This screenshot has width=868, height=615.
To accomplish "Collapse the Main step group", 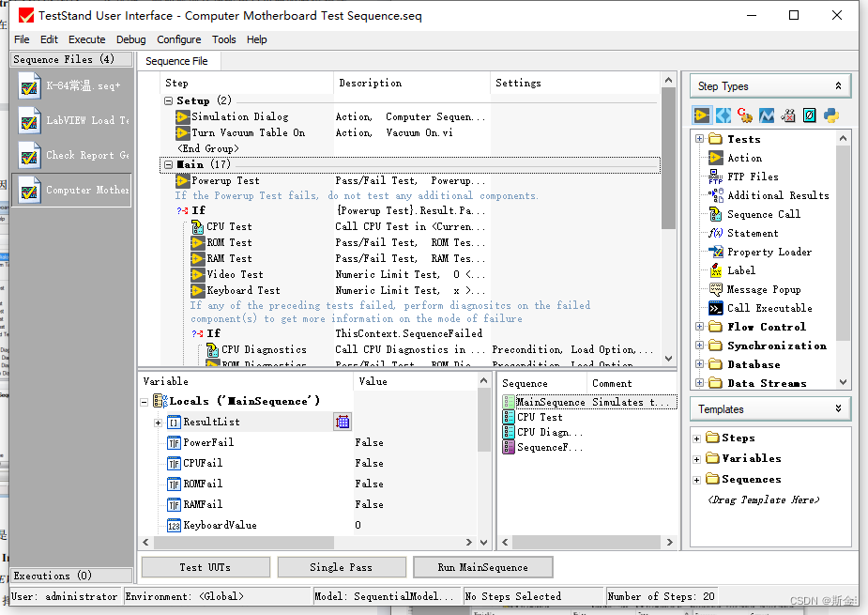I will 168,164.
